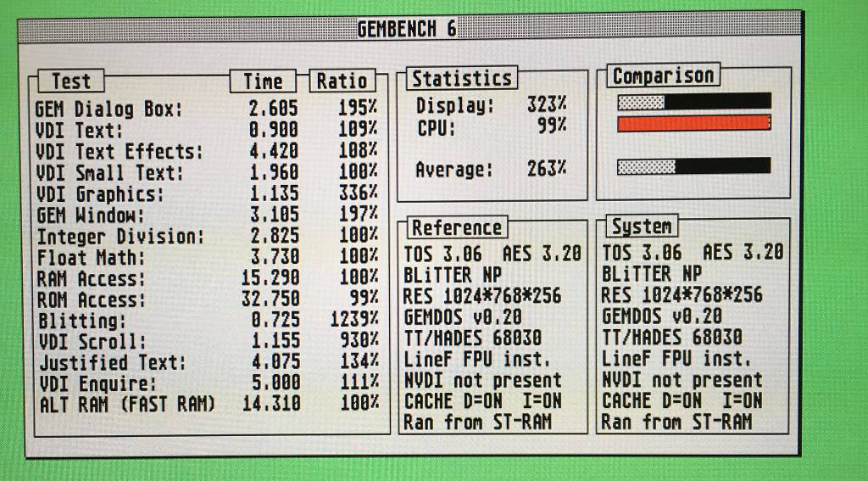The width and height of the screenshot is (868, 481).
Task: Click the 336% ratio value
Action: click(359, 193)
